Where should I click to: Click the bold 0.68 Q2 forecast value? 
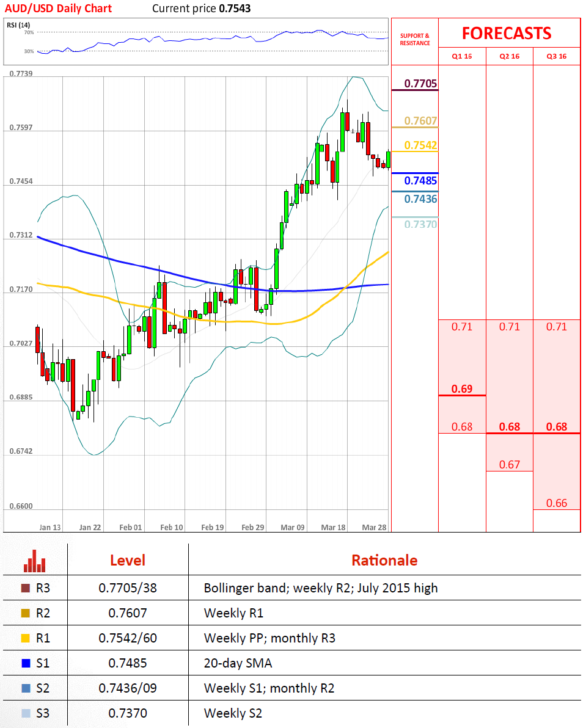coord(510,427)
